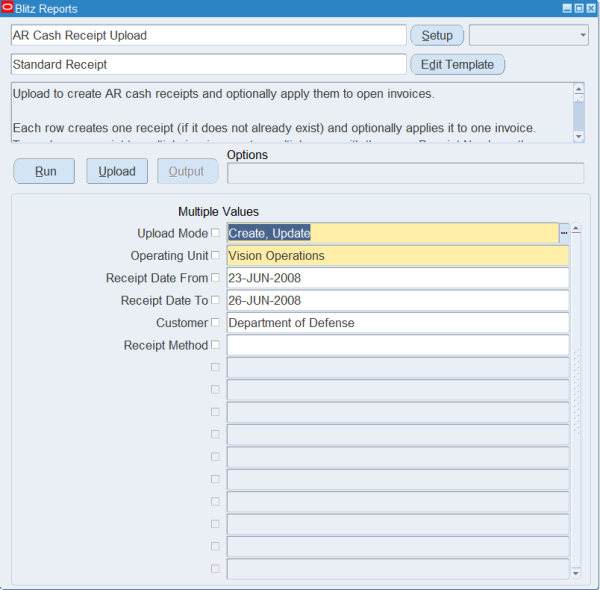Toggle Multiple Values checkbox for Receipt Method
Viewport: 600px width, 590px height.
pyautogui.click(x=215, y=345)
